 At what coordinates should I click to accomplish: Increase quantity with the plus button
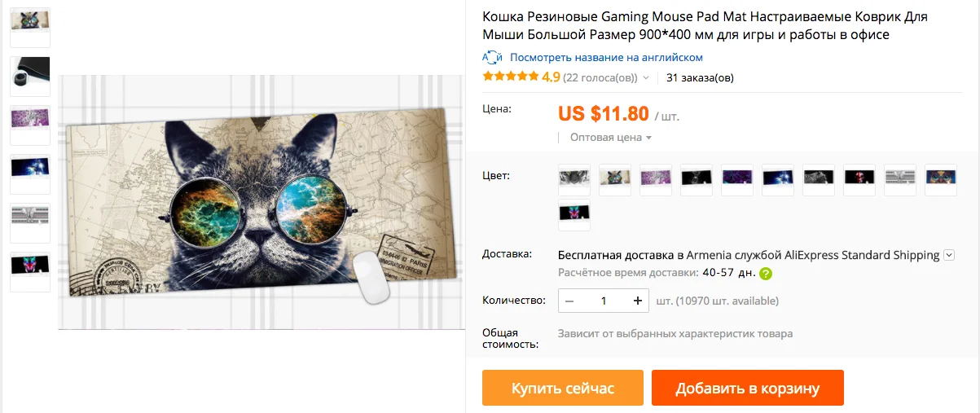(x=638, y=301)
